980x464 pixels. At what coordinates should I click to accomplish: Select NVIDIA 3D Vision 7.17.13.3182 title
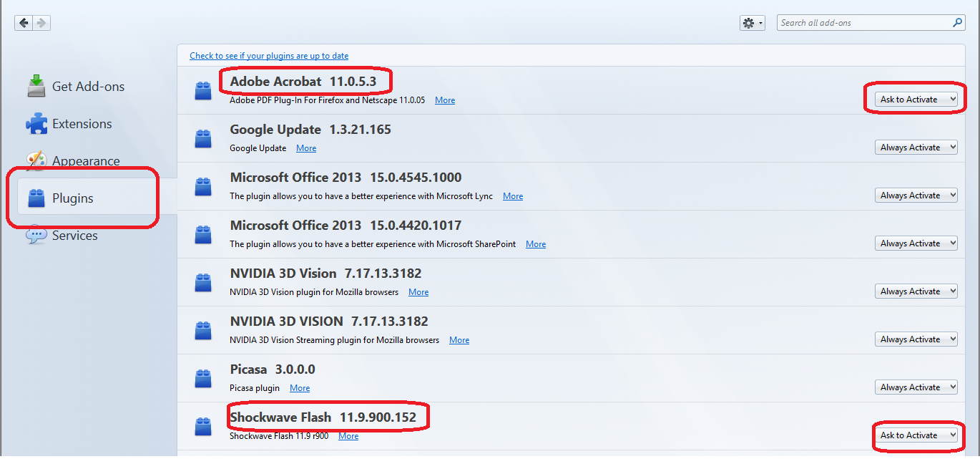[325, 274]
